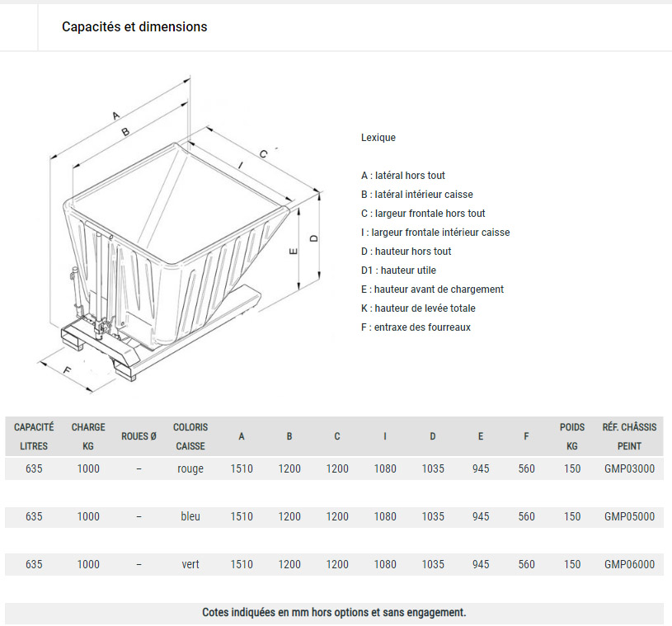Screen dimensions: 672x626
Task: Click the 'CAPACITÉ LITRES' column header
Action: (34, 436)
